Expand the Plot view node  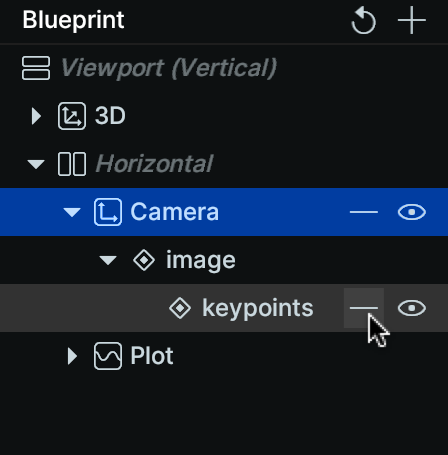pyautogui.click(x=72, y=356)
